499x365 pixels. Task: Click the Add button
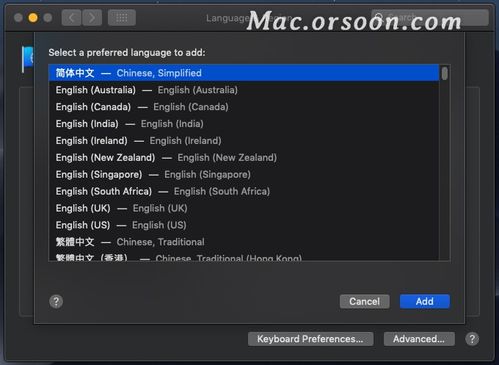pyautogui.click(x=425, y=301)
